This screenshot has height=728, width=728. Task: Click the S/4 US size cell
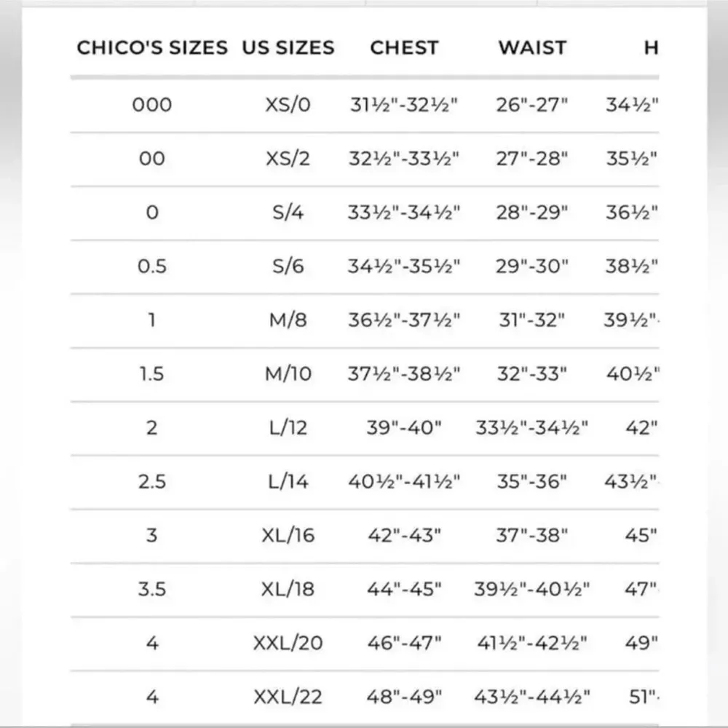[288, 213]
